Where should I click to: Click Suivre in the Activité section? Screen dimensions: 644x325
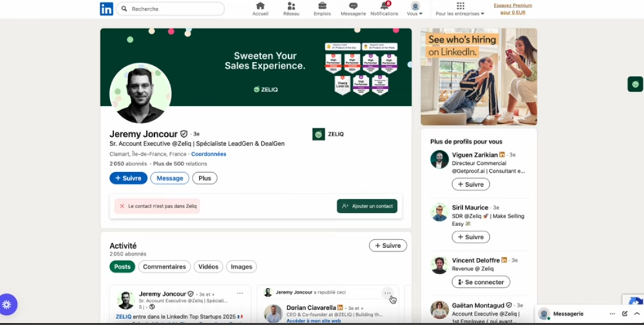pos(388,246)
